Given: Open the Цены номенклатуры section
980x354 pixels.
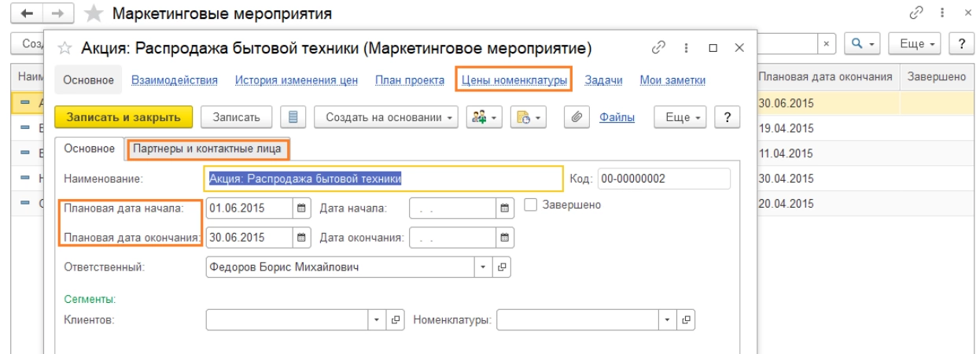Looking at the screenshot, I should [x=514, y=79].
